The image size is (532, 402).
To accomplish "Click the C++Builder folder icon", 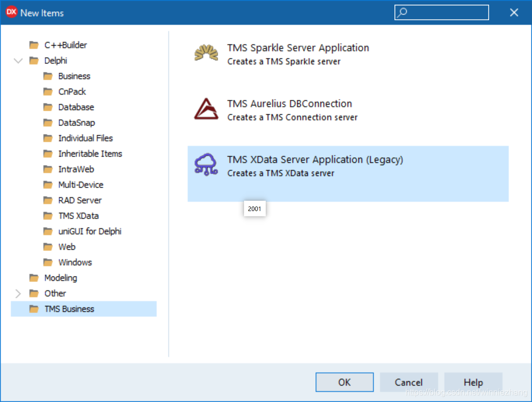I will pos(34,45).
